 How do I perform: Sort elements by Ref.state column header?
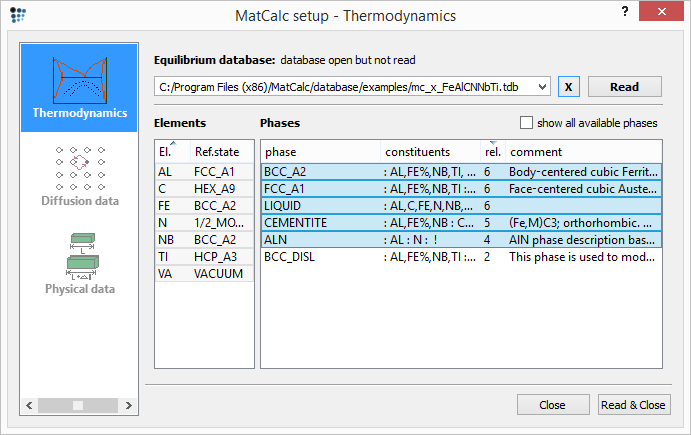[222, 152]
